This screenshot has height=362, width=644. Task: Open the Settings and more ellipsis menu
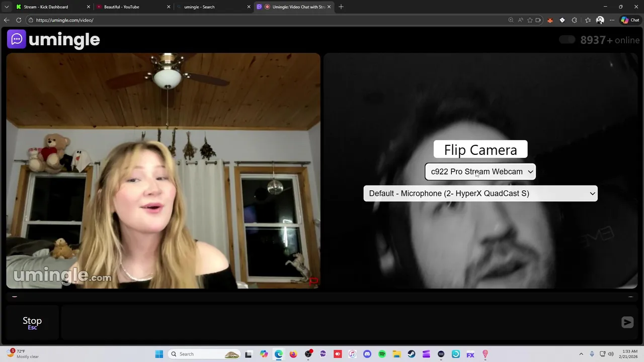612,20
